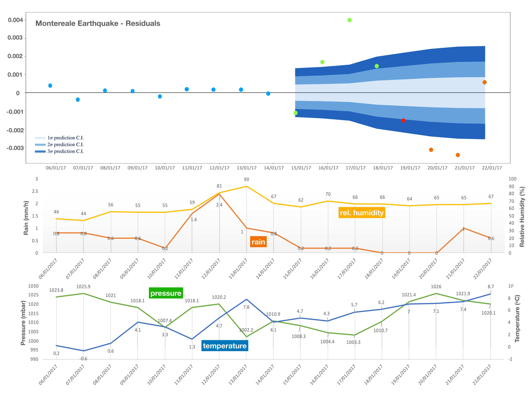The image size is (532, 394).
Task: Click the green point at 15/01/17
Action: (296, 113)
